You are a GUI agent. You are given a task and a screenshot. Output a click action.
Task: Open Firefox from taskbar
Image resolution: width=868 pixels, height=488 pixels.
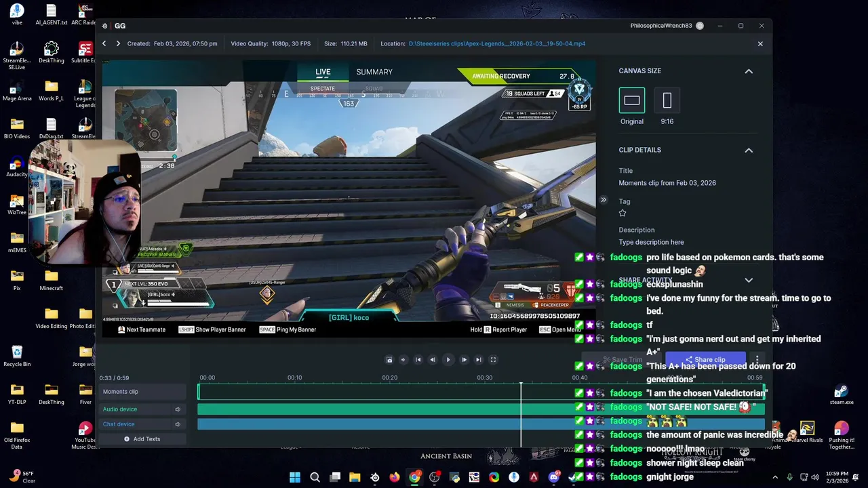coord(395,477)
